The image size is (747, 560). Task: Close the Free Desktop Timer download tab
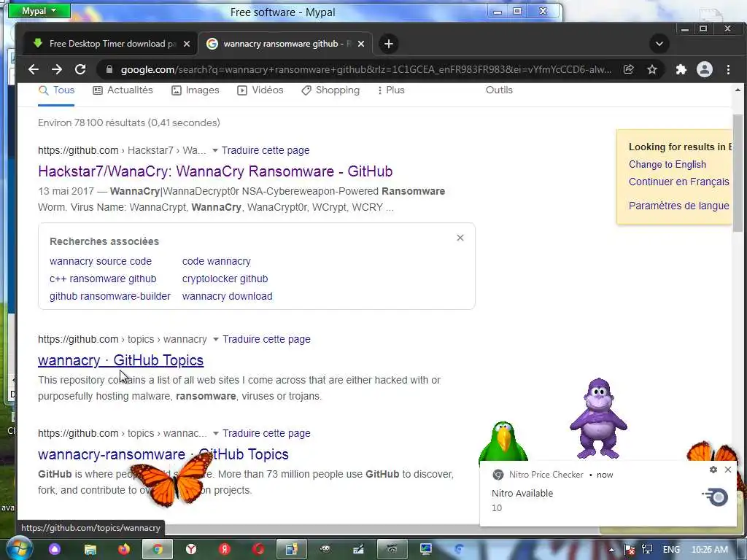(x=187, y=44)
